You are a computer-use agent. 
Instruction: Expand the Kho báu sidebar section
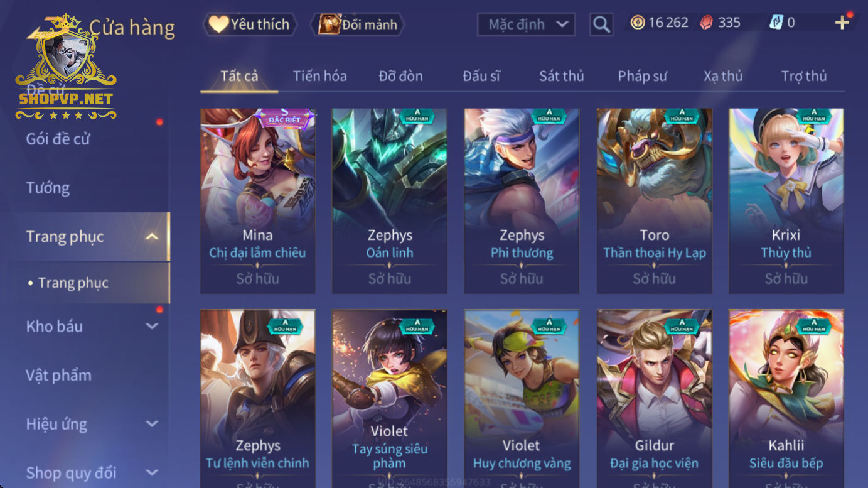152,326
